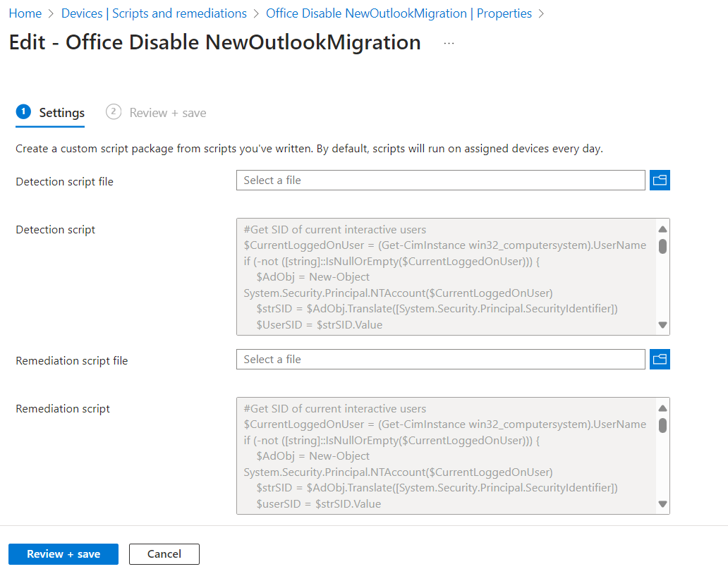Image resolution: width=728 pixels, height=569 pixels.
Task: Click the "Remediation script" label
Action: coord(63,409)
